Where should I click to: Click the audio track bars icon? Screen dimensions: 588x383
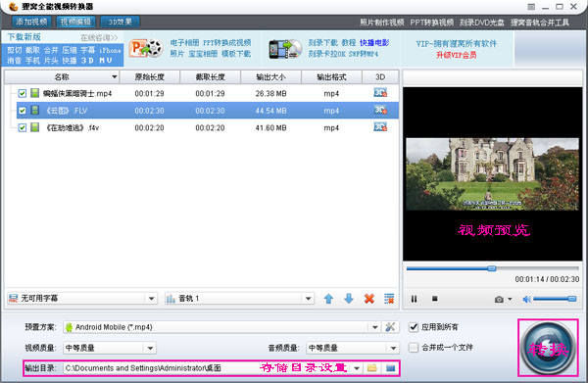[x=171, y=299]
